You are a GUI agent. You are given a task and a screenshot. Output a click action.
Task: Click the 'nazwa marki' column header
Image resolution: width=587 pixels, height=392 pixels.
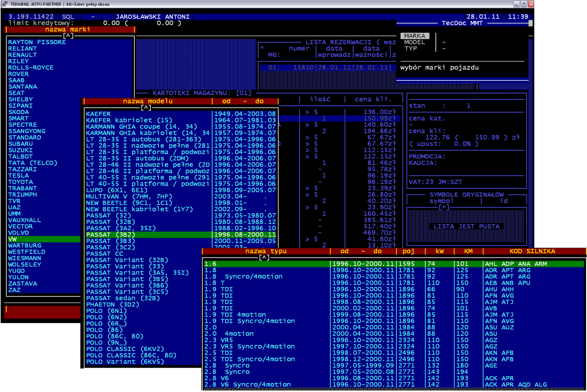click(x=68, y=30)
